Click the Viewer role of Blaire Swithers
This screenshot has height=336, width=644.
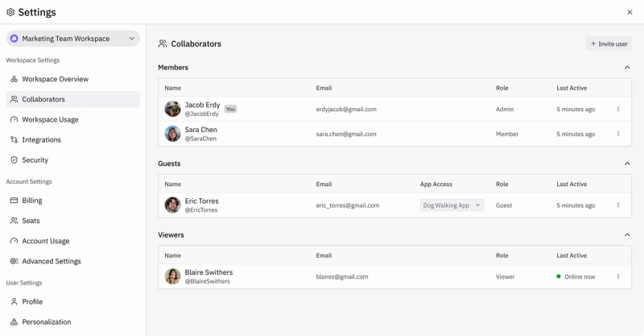506,277
